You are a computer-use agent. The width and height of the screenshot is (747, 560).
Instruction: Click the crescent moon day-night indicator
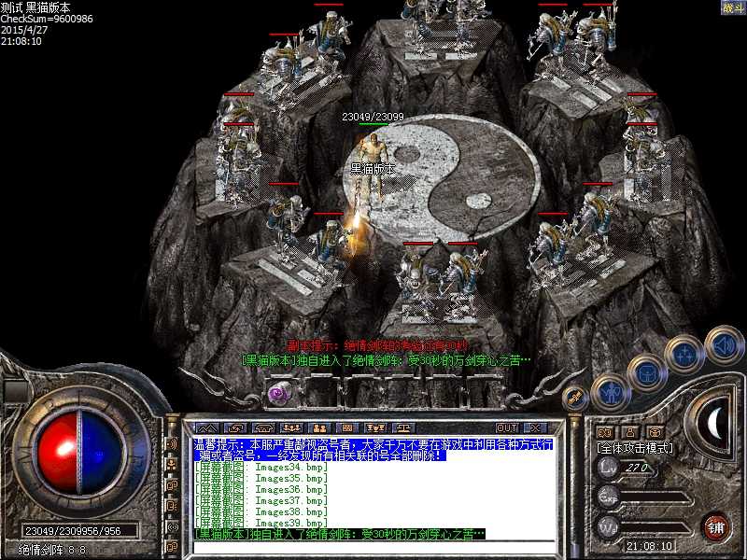tap(714, 422)
